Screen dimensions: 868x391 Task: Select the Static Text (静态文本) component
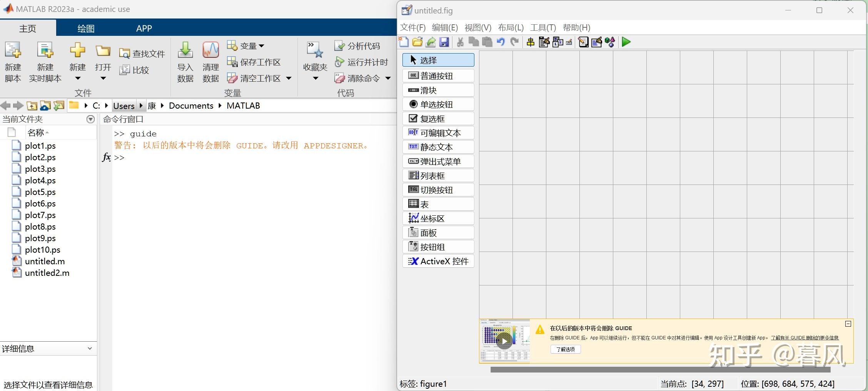click(x=438, y=147)
